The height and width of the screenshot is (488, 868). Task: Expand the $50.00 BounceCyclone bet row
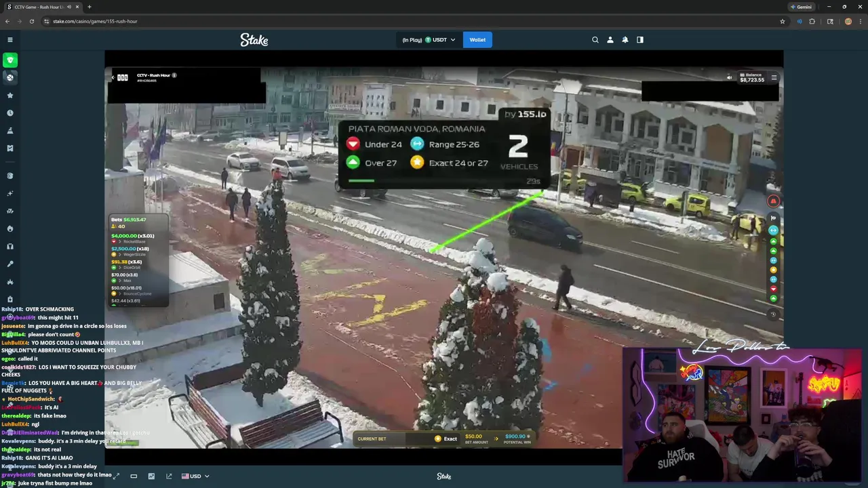(131, 290)
